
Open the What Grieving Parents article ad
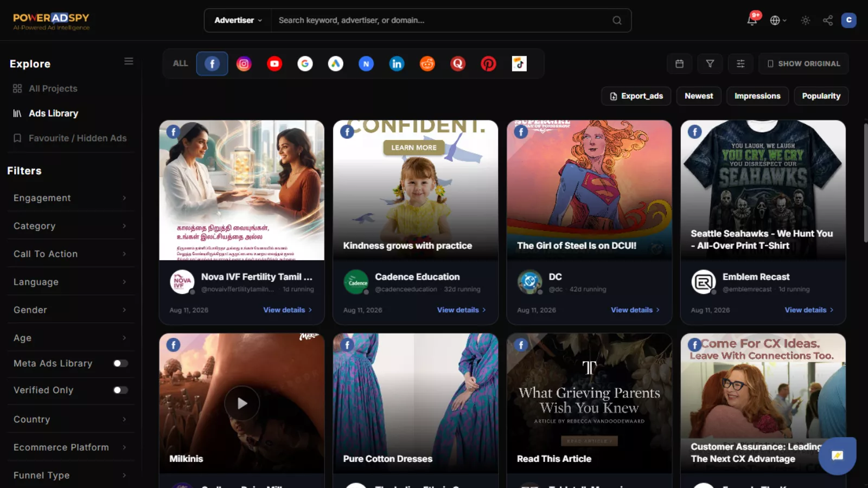click(x=589, y=403)
